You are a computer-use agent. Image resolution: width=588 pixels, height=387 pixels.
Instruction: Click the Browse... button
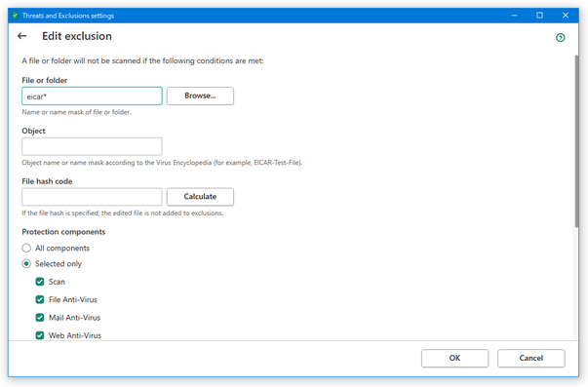pos(200,96)
